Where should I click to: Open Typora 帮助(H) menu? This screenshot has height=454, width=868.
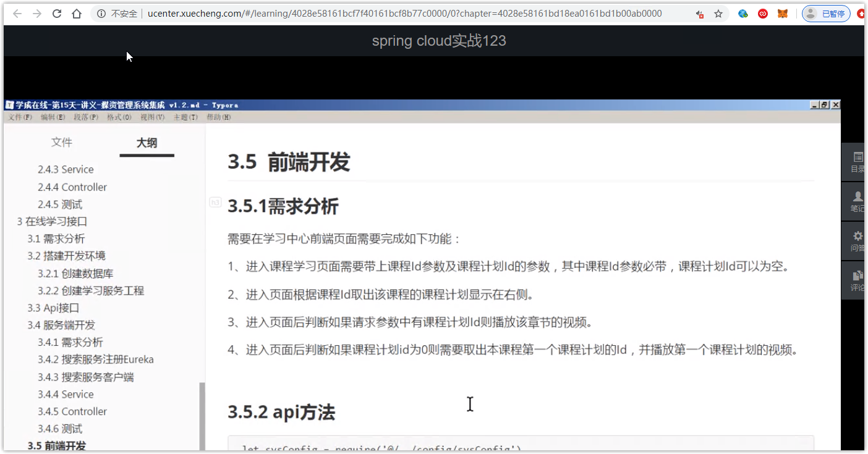pyautogui.click(x=218, y=117)
